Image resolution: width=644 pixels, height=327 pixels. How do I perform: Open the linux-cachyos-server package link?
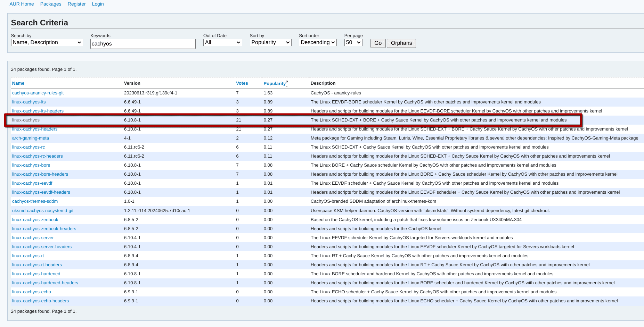click(33, 238)
